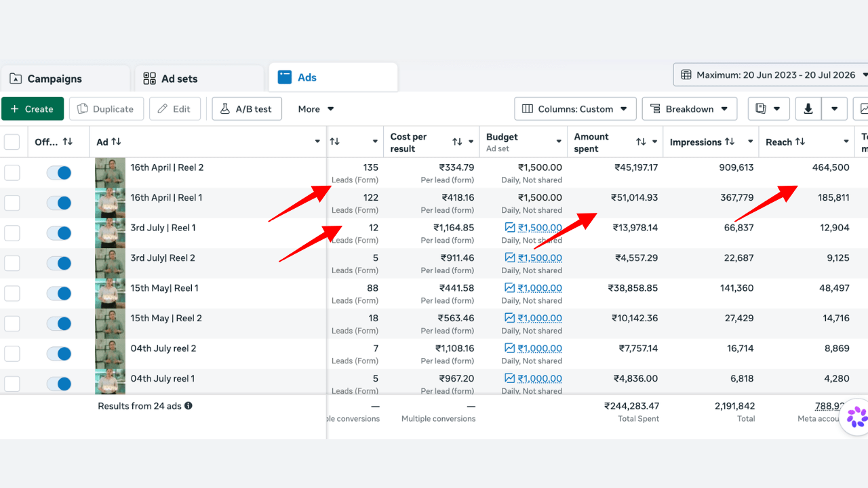The width and height of the screenshot is (868, 488).
Task: Click the export download icon
Action: [x=808, y=108]
